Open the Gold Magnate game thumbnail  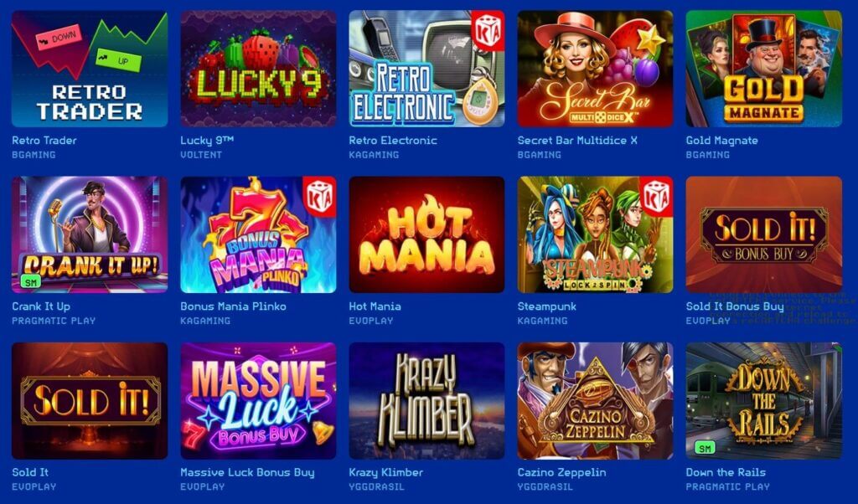764,69
